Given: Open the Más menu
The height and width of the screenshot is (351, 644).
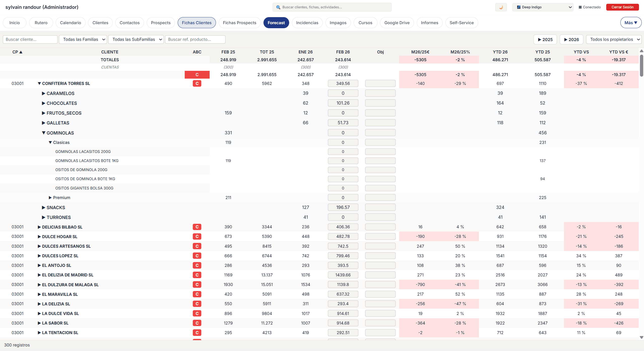Looking at the screenshot, I should pos(631,22).
